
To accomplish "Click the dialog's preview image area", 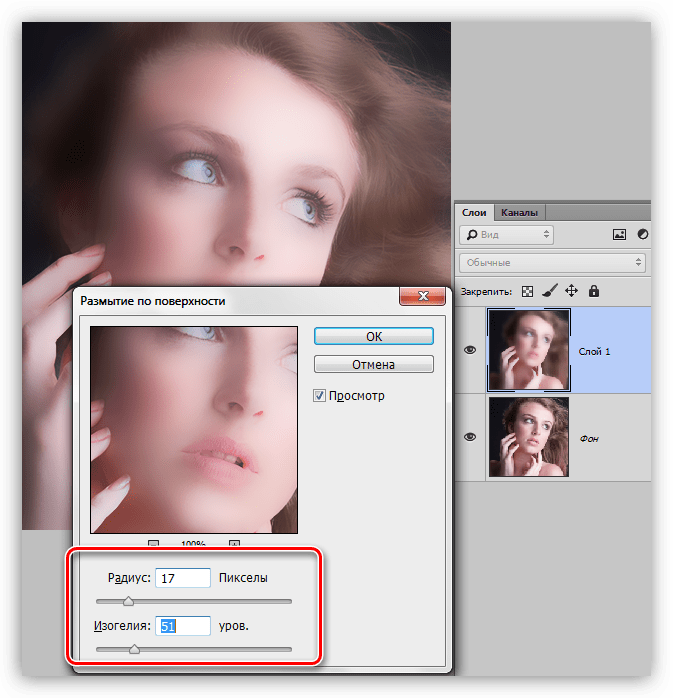I will pos(194,430).
